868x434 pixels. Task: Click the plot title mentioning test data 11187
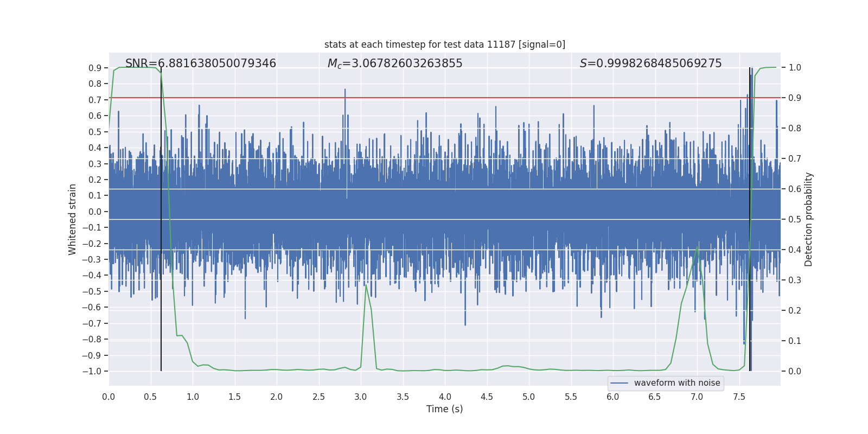[x=444, y=44]
